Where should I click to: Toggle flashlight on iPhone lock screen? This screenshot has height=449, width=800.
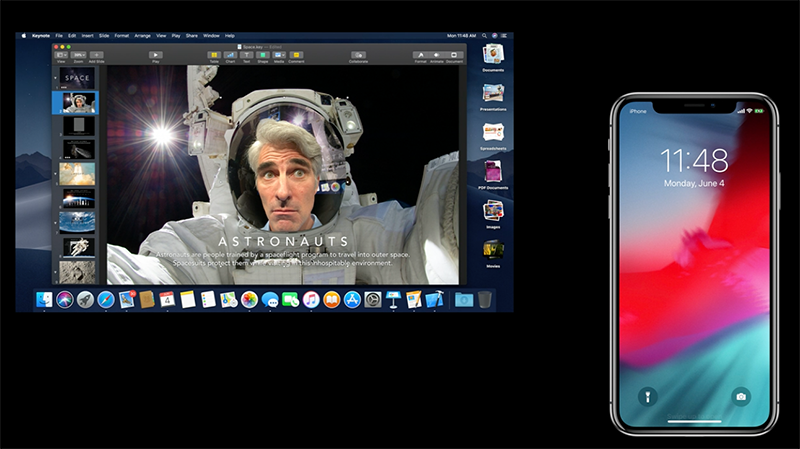(647, 396)
